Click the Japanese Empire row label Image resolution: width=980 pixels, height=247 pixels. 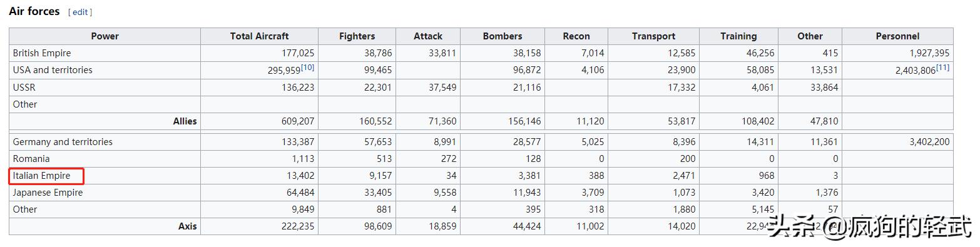point(48,193)
